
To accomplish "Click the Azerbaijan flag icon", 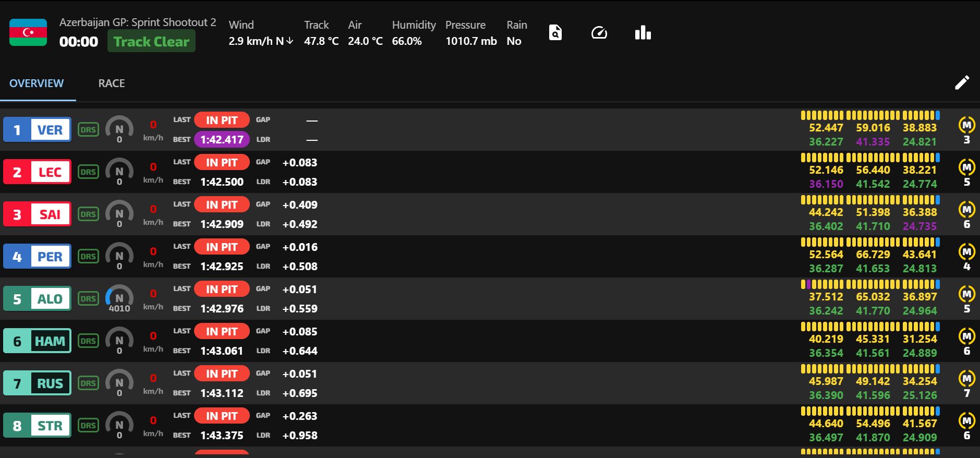I will pyautogui.click(x=28, y=32).
